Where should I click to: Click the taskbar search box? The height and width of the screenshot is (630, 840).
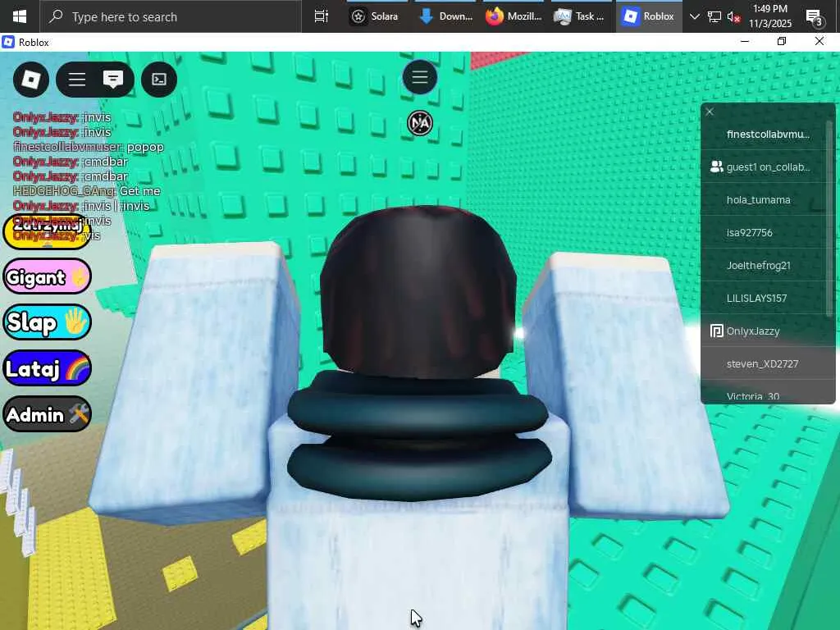(x=171, y=16)
